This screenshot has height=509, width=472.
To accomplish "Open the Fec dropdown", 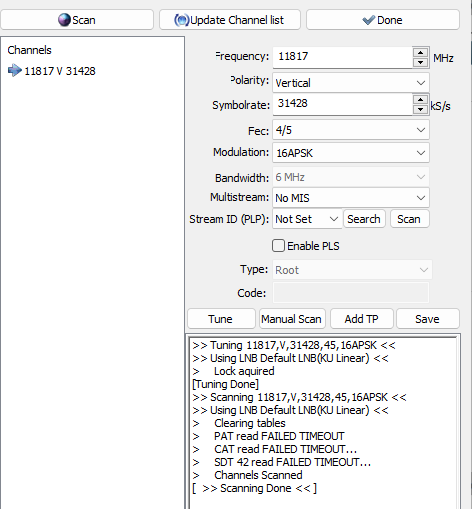I will (351, 130).
